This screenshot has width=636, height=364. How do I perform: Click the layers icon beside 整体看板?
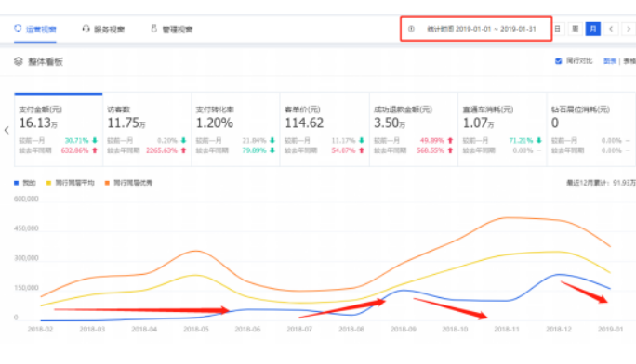pyautogui.click(x=19, y=61)
